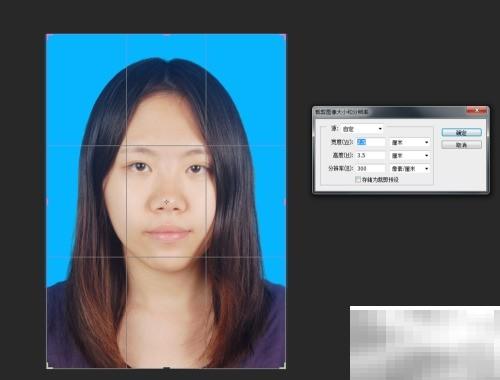Click the width (宽度) input field
Image resolution: width=500 pixels, height=380 pixels.
coord(371,142)
